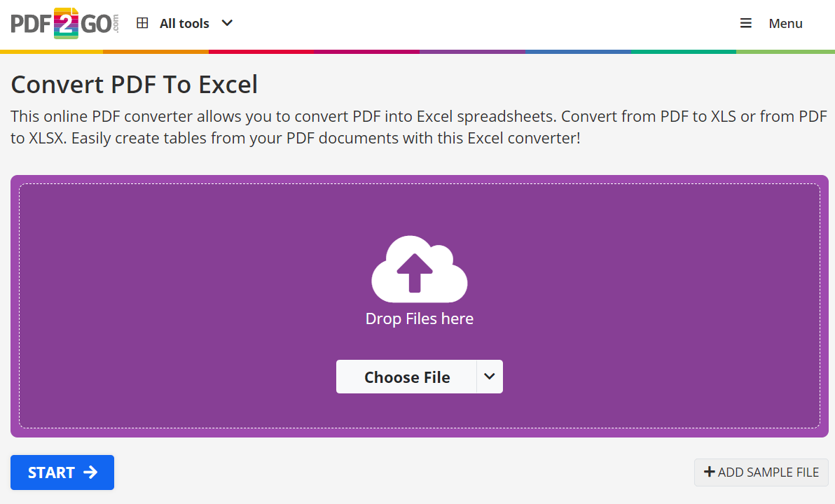Open the Choose File dropdown arrow

(x=489, y=377)
